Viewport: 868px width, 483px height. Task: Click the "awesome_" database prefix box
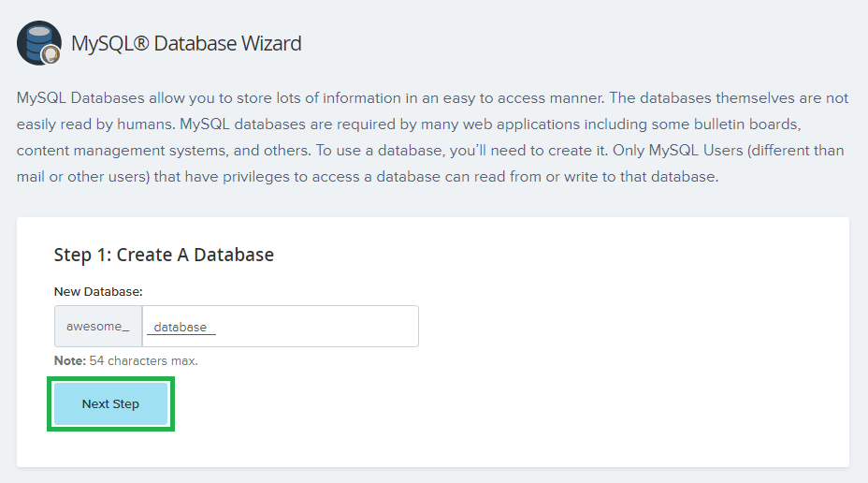coord(98,327)
